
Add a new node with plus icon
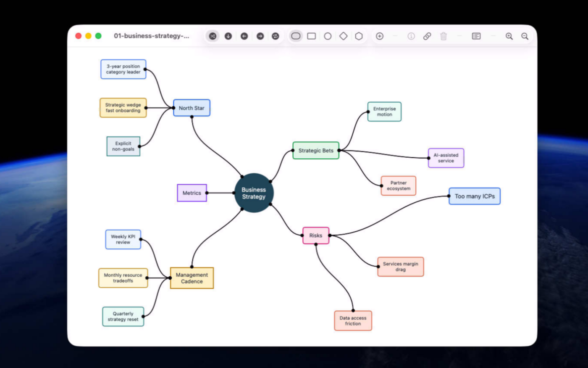point(380,36)
